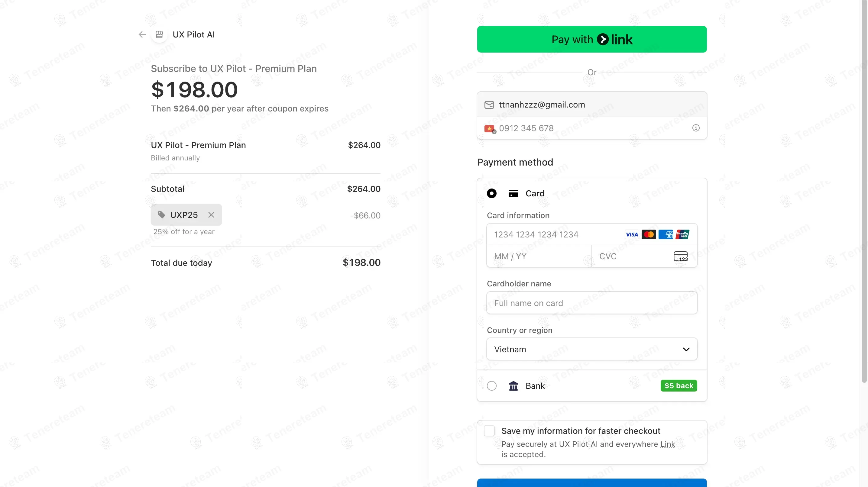Select the Card payment radio button
Image resolution: width=868 pixels, height=487 pixels.
(x=492, y=193)
